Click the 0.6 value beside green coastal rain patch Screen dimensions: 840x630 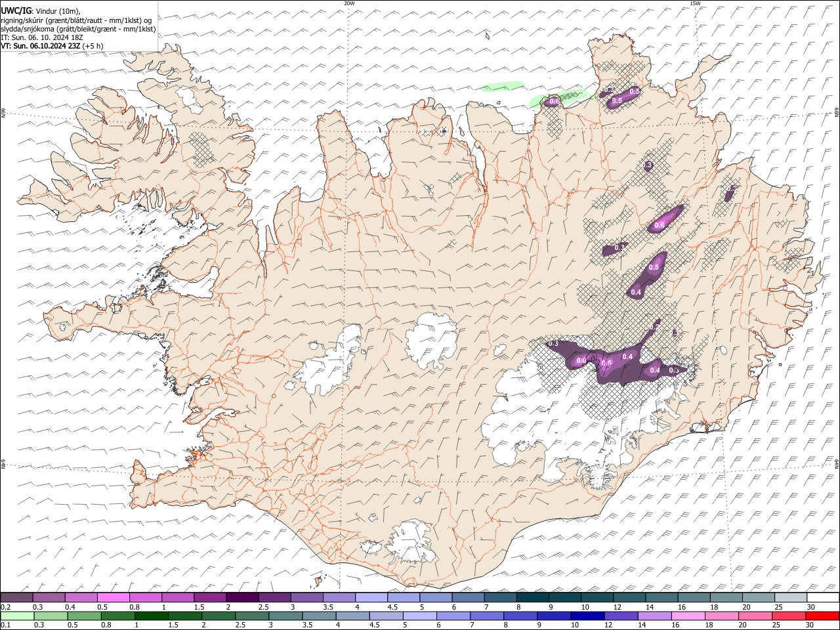553,102
